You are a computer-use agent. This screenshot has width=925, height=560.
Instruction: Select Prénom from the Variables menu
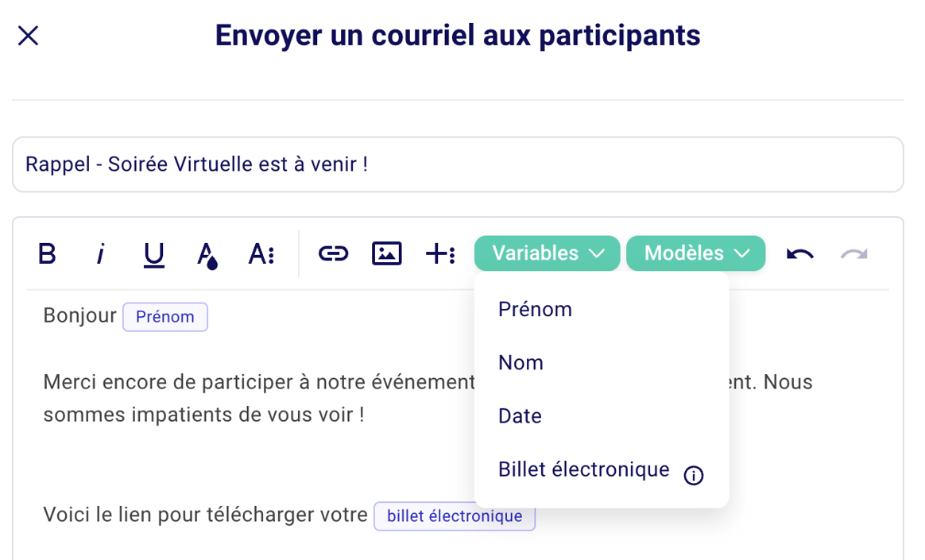(535, 309)
